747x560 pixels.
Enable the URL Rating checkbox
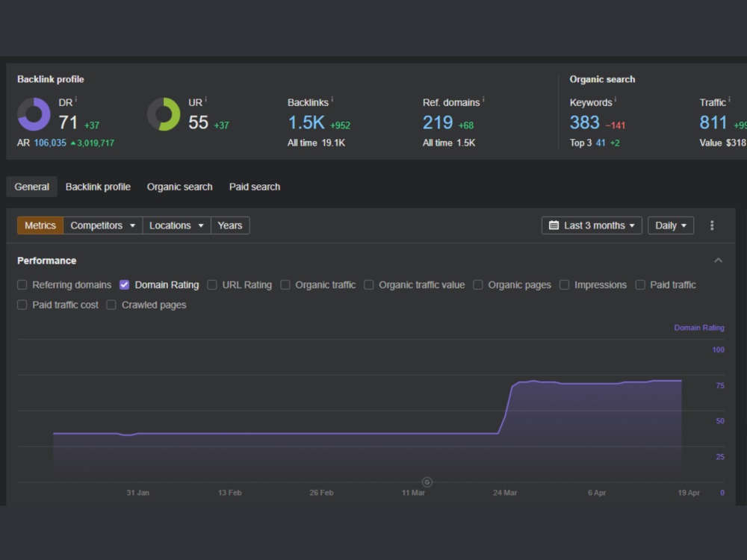click(x=212, y=284)
